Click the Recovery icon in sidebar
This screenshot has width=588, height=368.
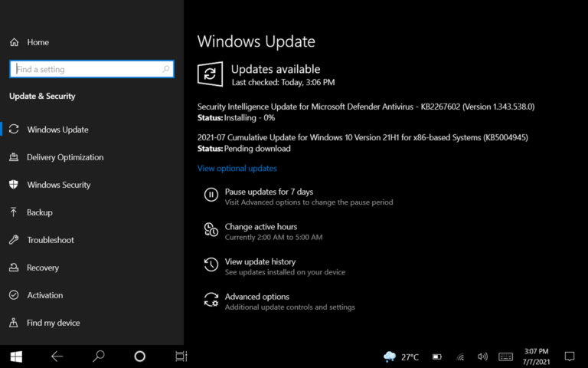pos(14,268)
